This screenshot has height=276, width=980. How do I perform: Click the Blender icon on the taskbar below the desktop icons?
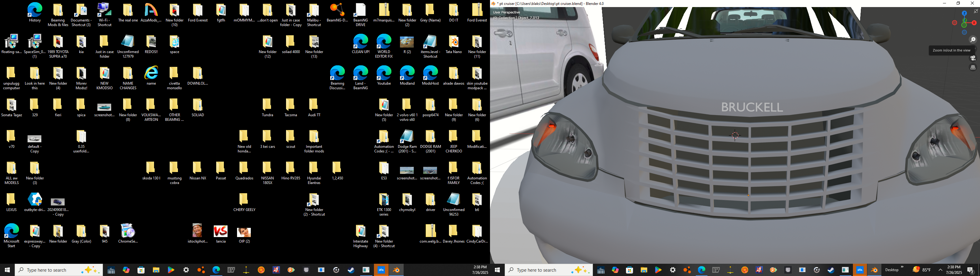[x=396, y=270]
